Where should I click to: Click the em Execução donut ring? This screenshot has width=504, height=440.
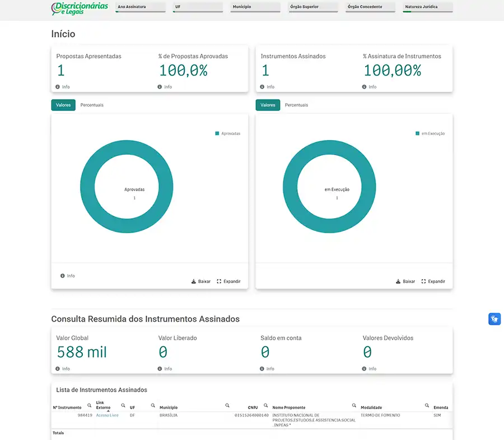click(x=290, y=187)
